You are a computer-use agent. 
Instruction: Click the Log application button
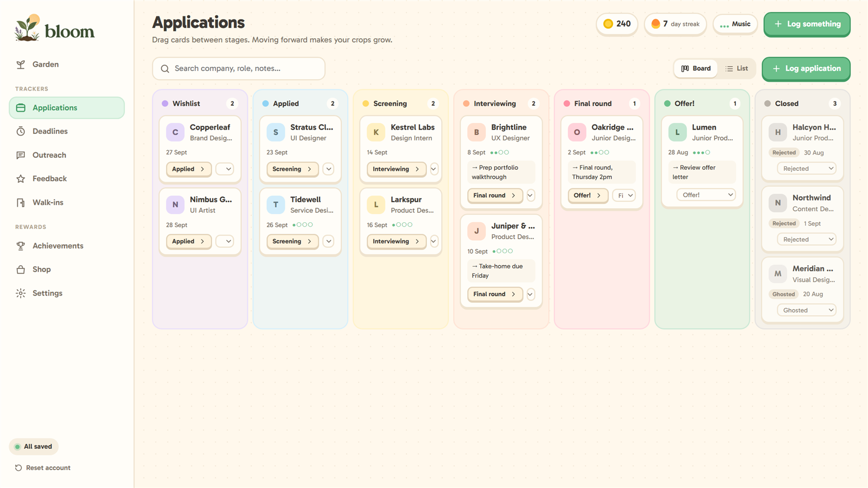tap(806, 69)
